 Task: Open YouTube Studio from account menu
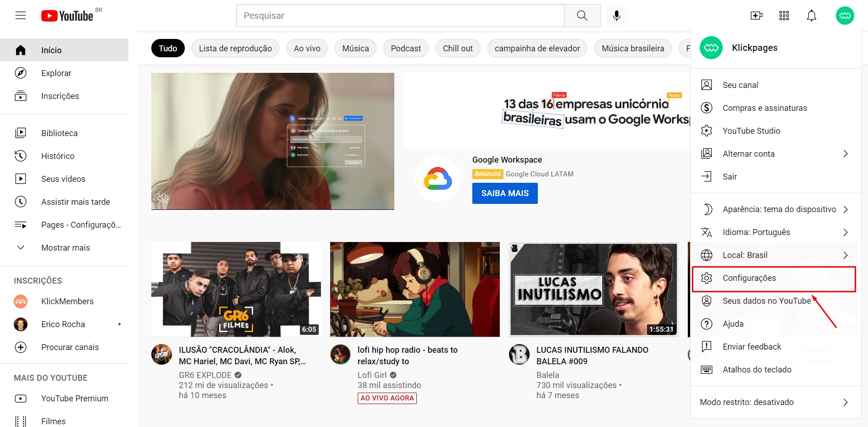point(776,131)
